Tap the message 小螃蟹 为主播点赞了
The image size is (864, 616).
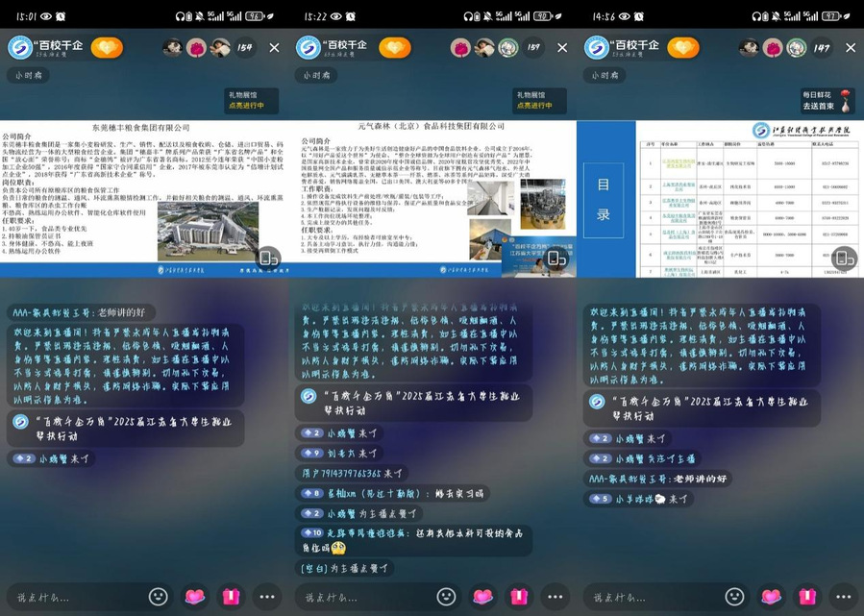(359, 513)
